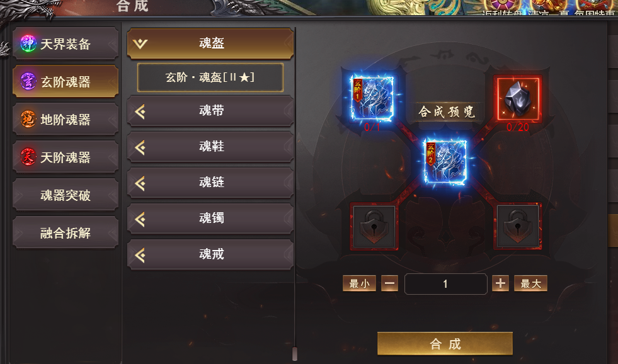Select 天阶魂器 via the red 天 orb
This screenshot has width=618, height=364.
click(x=28, y=157)
